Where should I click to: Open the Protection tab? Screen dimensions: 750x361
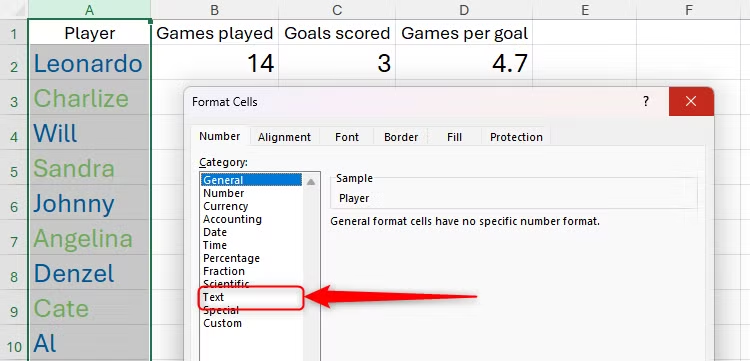pos(516,137)
